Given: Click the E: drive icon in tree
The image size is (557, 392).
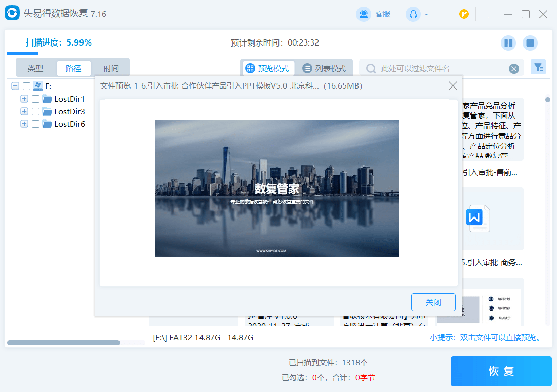Looking at the screenshot, I should 37,86.
